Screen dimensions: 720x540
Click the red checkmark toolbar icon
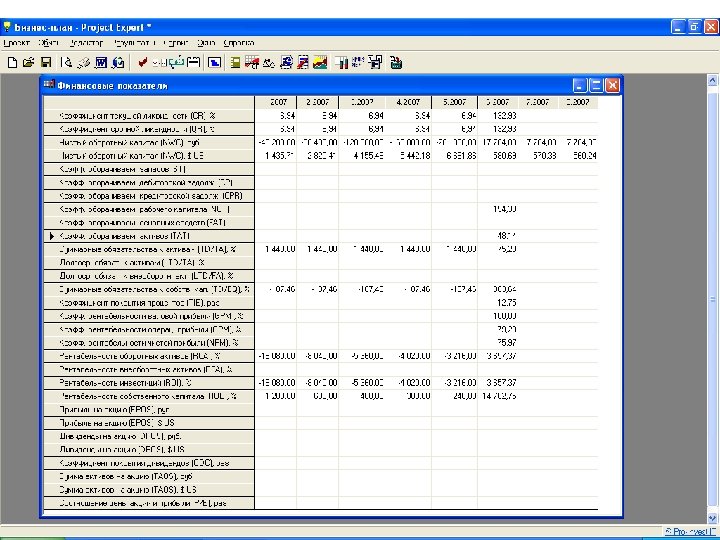(x=143, y=62)
